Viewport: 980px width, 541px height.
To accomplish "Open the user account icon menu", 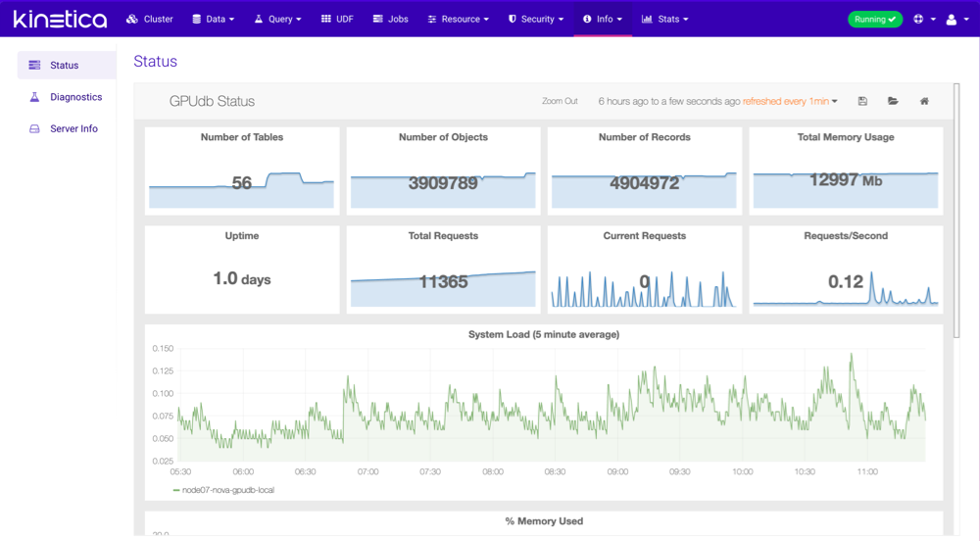I will [955, 19].
